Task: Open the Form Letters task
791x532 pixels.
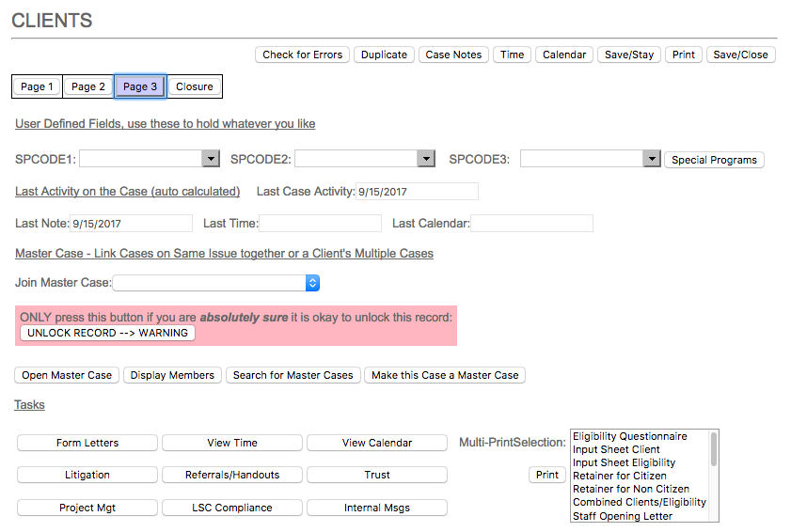Action: click(x=87, y=443)
